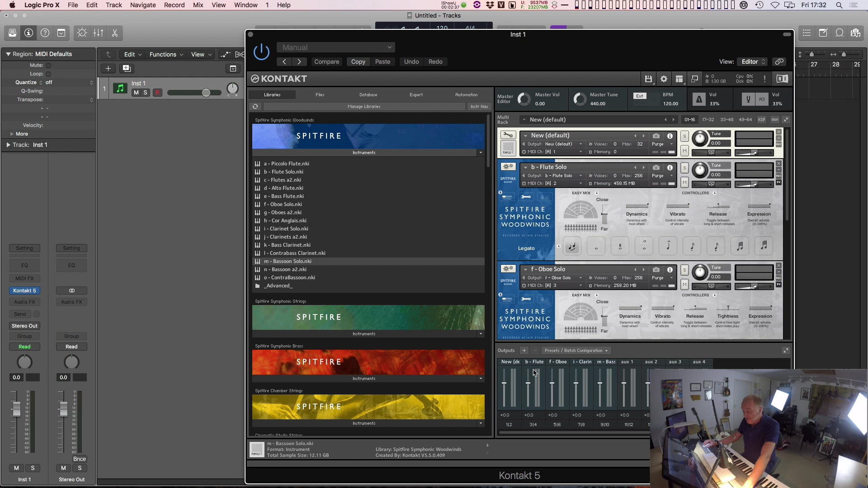This screenshot has height=488, width=868.
Task: Toggle the Kontakt tuning fork icon
Action: click(x=748, y=99)
